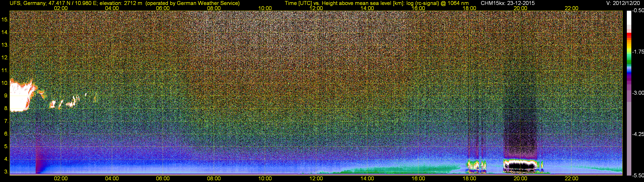
Task: Click the 'elevation: 2712 m' text
Action: (121, 3)
